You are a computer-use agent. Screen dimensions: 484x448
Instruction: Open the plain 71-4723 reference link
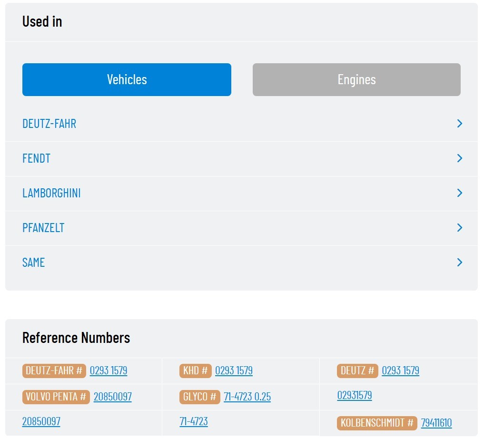(194, 421)
